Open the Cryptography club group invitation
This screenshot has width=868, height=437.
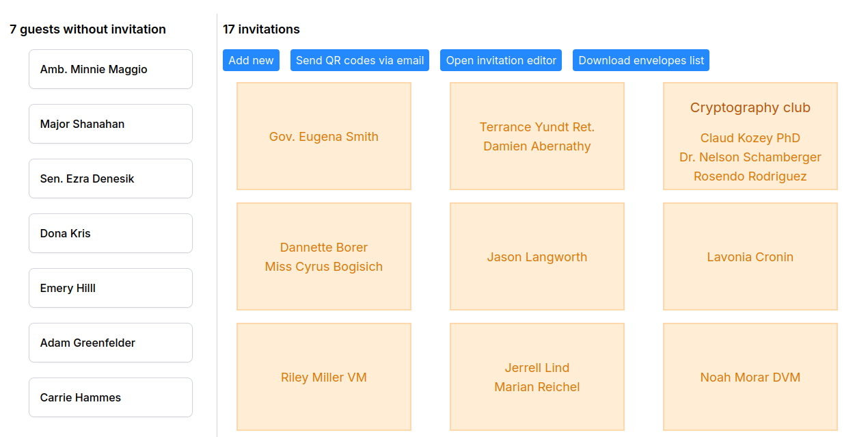pyautogui.click(x=750, y=136)
